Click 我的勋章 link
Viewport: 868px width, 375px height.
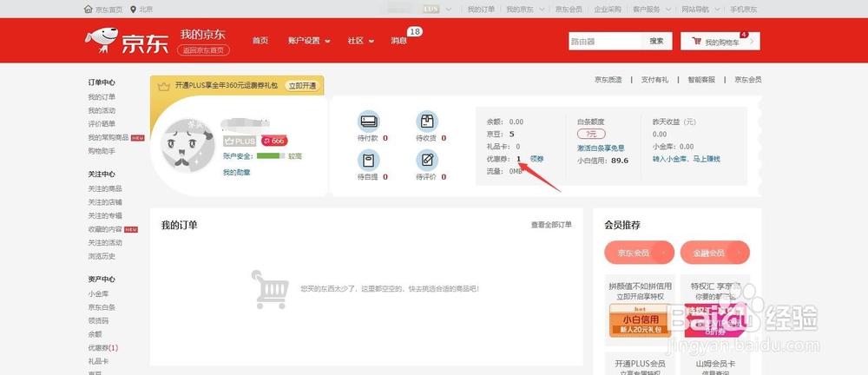(236, 172)
